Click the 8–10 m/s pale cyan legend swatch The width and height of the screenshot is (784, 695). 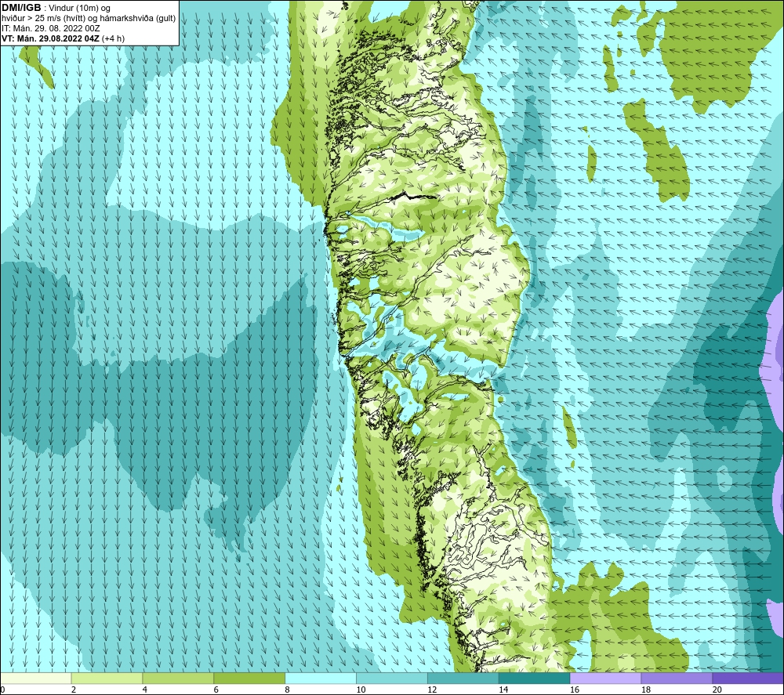pyautogui.click(x=321, y=679)
